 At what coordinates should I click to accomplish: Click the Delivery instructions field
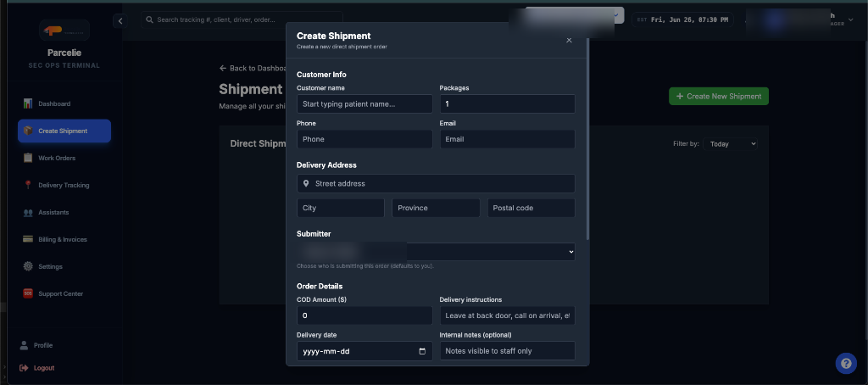point(507,315)
